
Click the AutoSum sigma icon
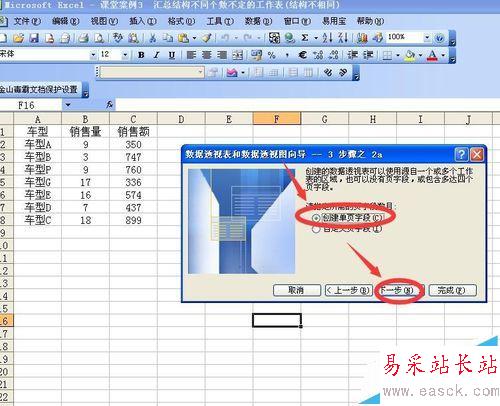(305, 38)
